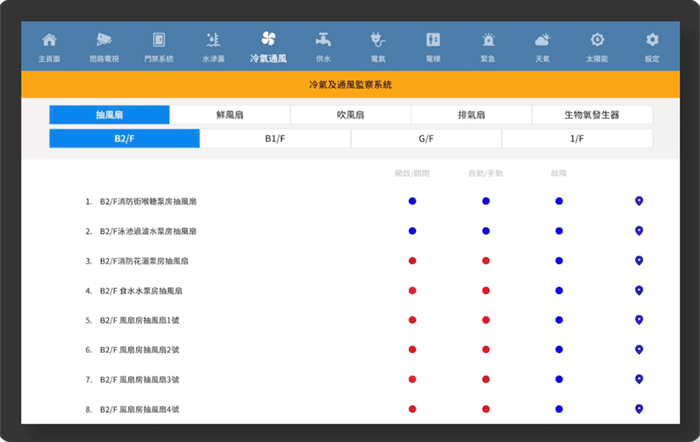Select the 供水 water supply faucet icon
Image resolution: width=700 pixels, height=442 pixels.
click(x=323, y=41)
